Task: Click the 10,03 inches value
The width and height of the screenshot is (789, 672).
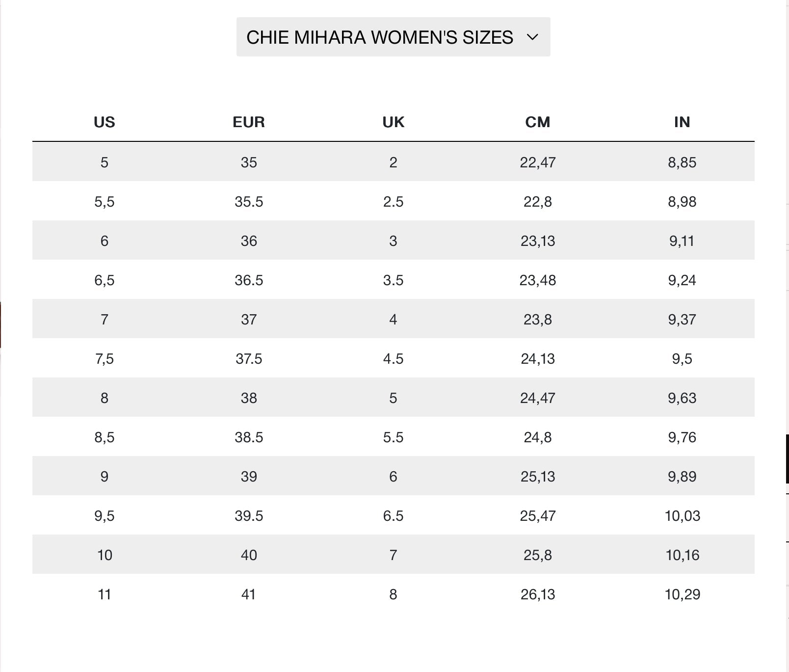Action: (x=682, y=516)
